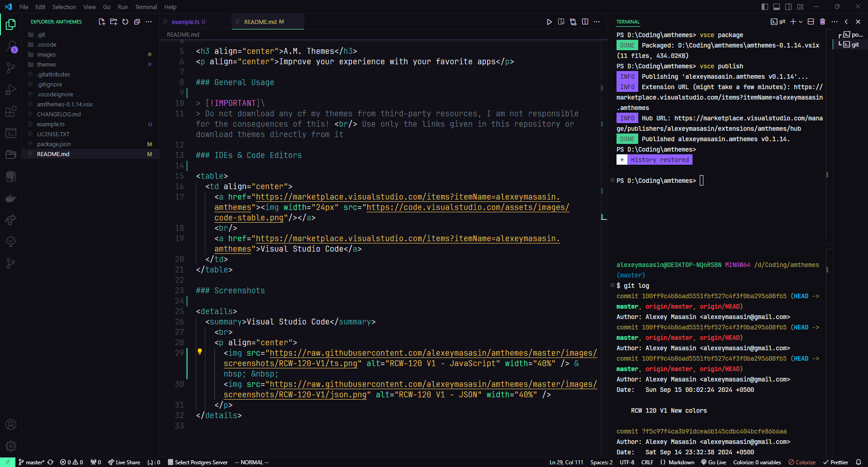Open notifications bell in status bar
The width and height of the screenshot is (868, 467).
[x=859, y=462]
